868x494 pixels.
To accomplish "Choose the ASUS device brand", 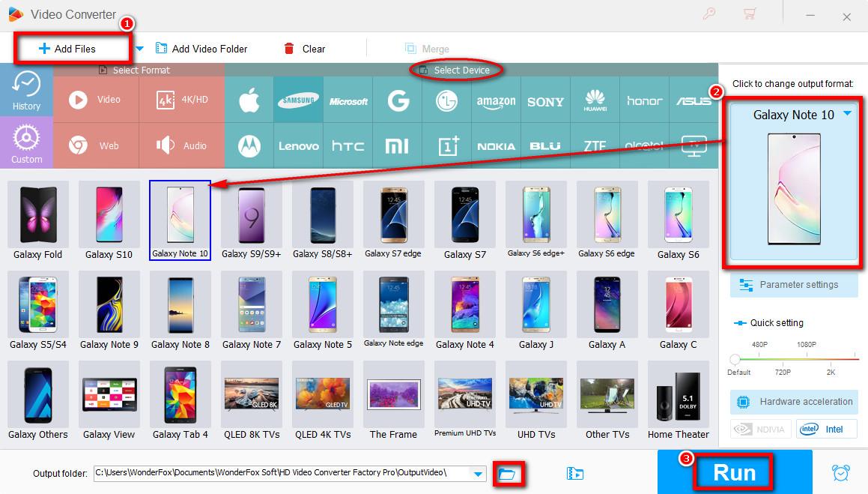I will click(694, 100).
